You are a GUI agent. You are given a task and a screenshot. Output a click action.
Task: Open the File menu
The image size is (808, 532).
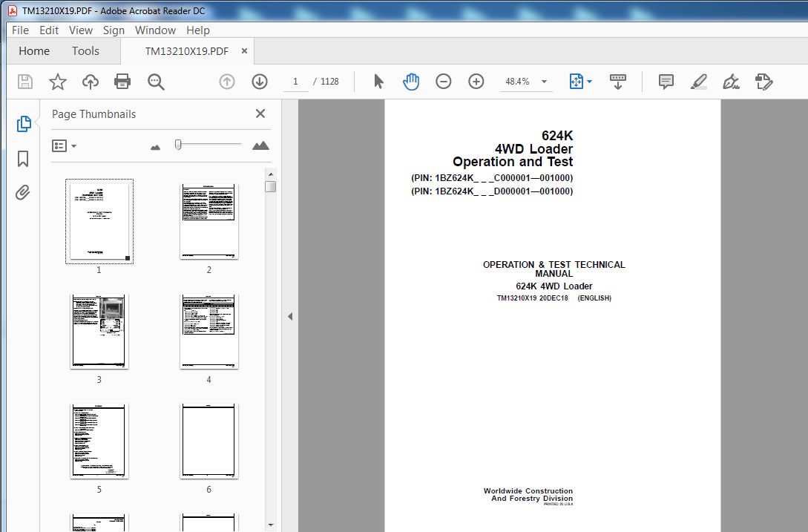tap(20, 30)
